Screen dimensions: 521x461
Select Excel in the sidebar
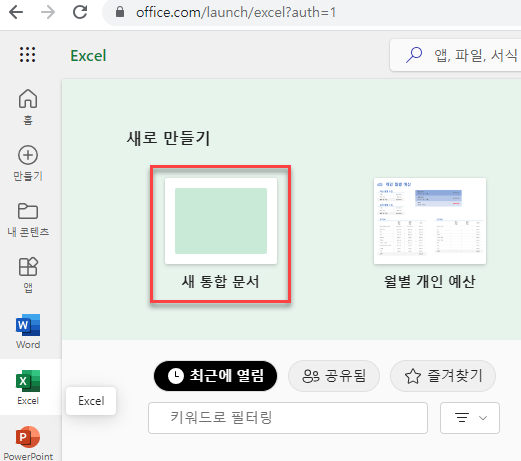(x=28, y=387)
